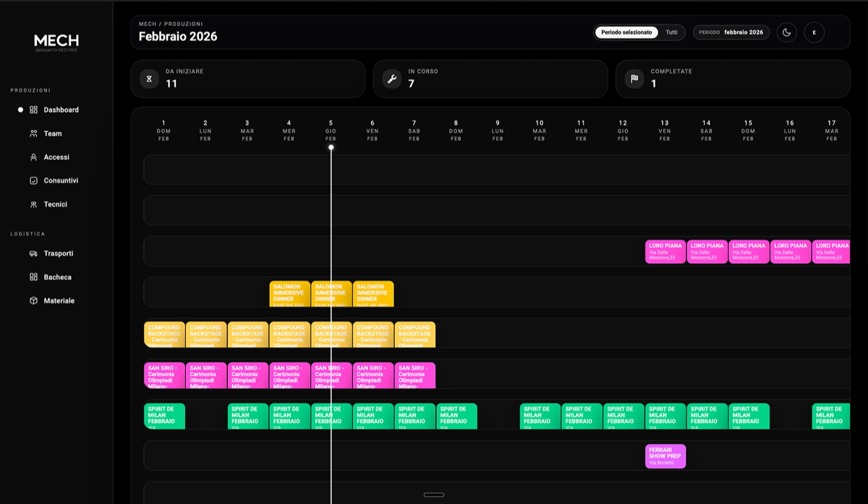Open the Ferrari Show Prep event

pos(665,456)
